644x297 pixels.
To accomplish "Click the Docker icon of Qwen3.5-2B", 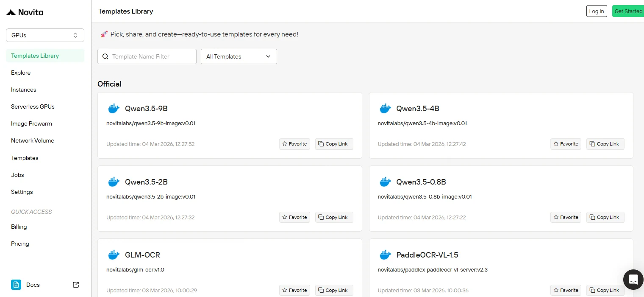I will tap(114, 182).
